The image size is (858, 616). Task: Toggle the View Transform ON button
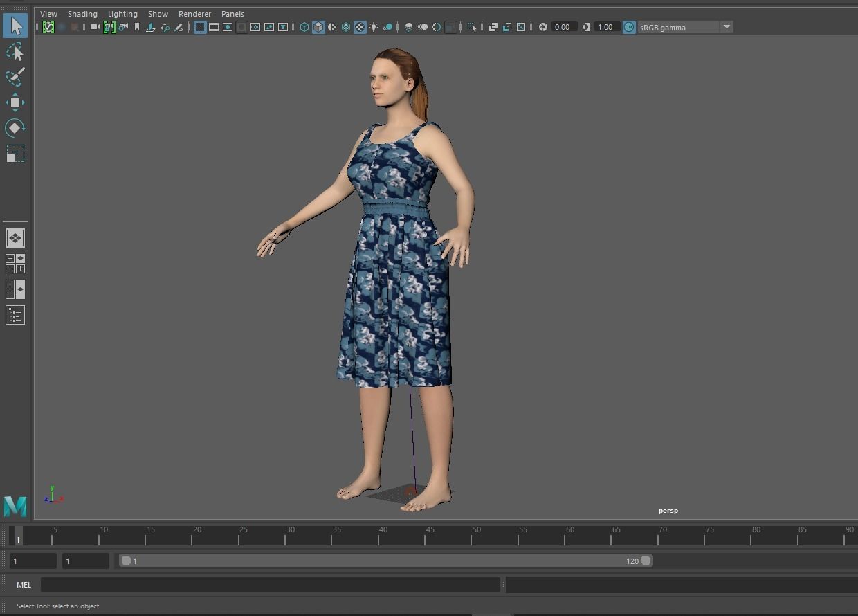click(x=629, y=27)
